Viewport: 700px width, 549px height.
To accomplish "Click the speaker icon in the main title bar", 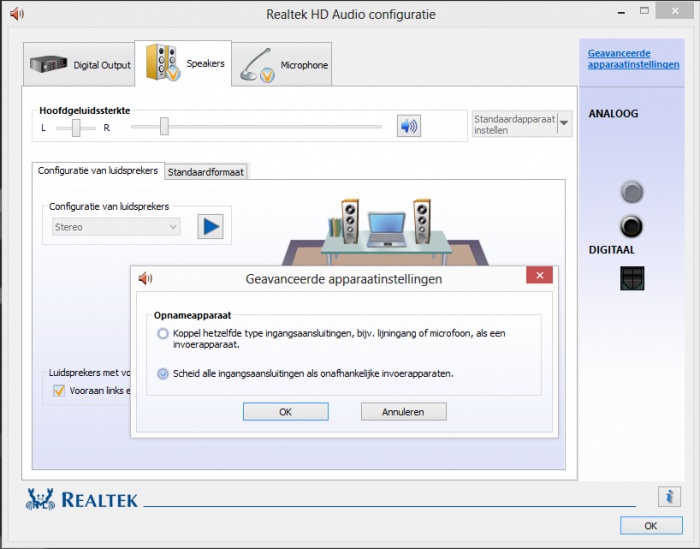I will (17, 14).
